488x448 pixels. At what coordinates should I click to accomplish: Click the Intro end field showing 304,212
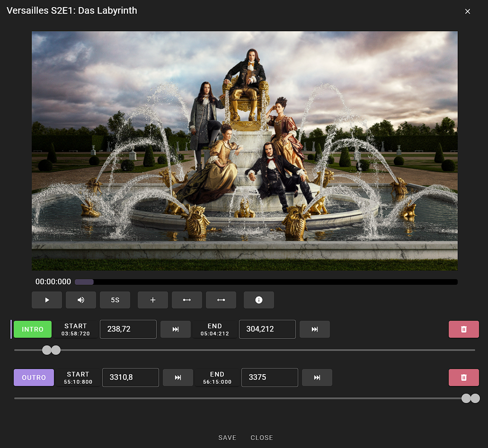(267, 329)
